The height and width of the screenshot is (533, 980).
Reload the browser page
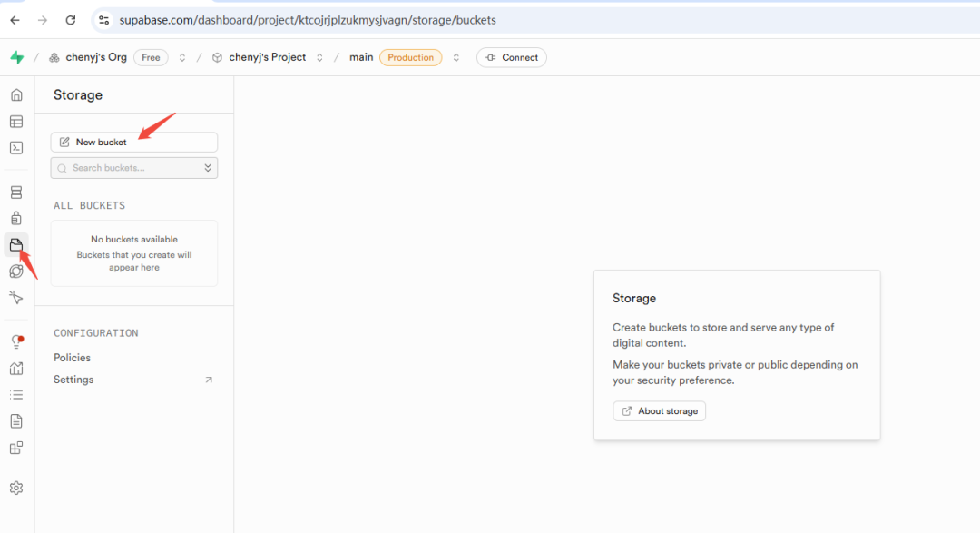pyautogui.click(x=71, y=20)
